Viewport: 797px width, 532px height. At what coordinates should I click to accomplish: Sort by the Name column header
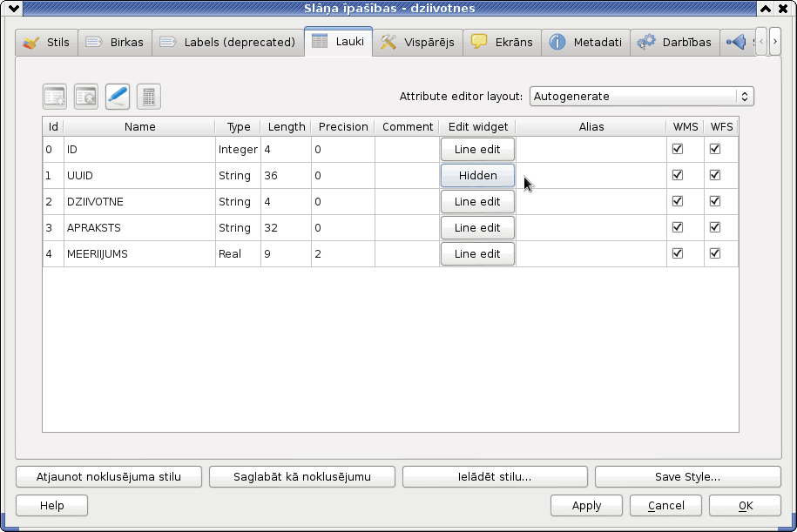coord(139,127)
